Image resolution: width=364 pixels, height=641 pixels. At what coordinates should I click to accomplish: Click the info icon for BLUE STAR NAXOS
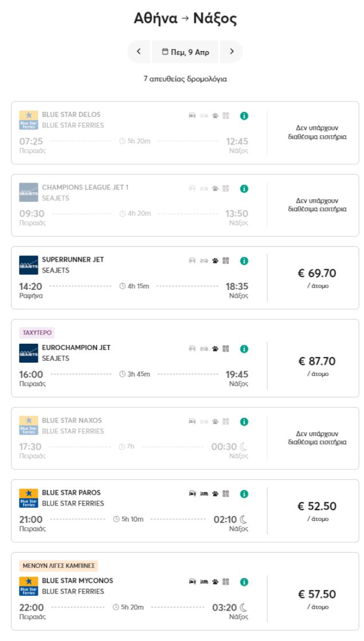click(x=244, y=421)
